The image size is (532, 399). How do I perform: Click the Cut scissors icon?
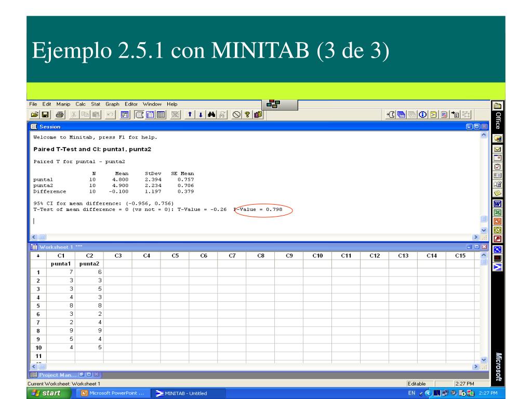click(73, 115)
